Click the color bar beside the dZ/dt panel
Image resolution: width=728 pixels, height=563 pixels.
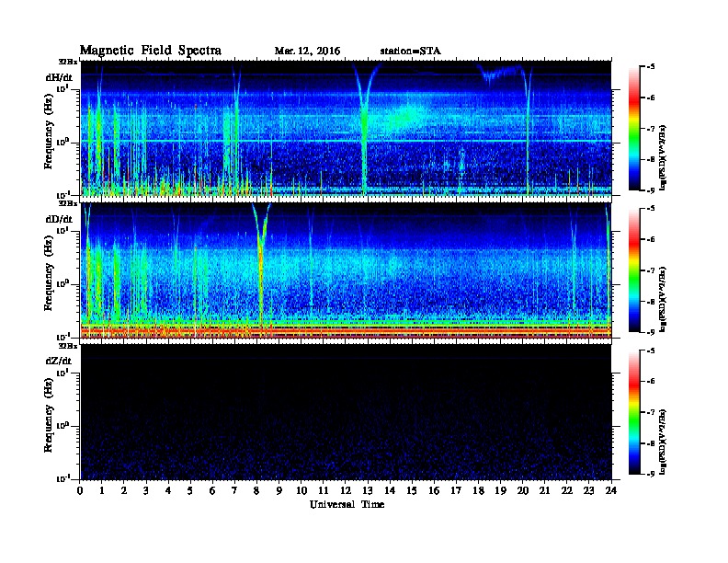point(634,412)
